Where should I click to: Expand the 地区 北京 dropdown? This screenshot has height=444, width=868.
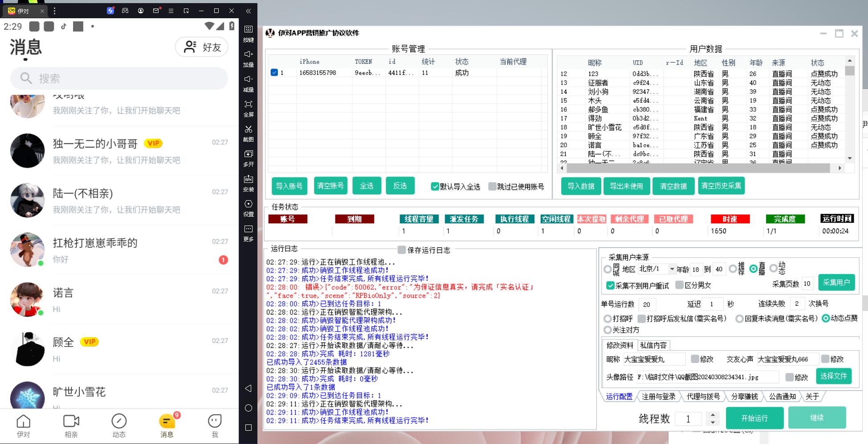click(672, 269)
